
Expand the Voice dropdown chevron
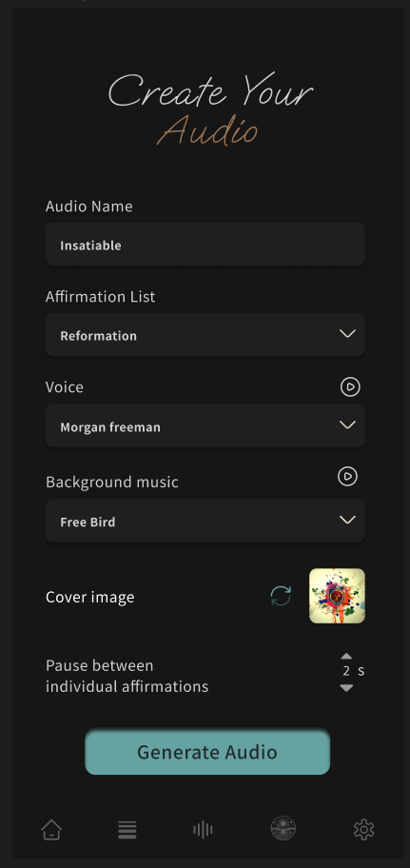coord(347,425)
